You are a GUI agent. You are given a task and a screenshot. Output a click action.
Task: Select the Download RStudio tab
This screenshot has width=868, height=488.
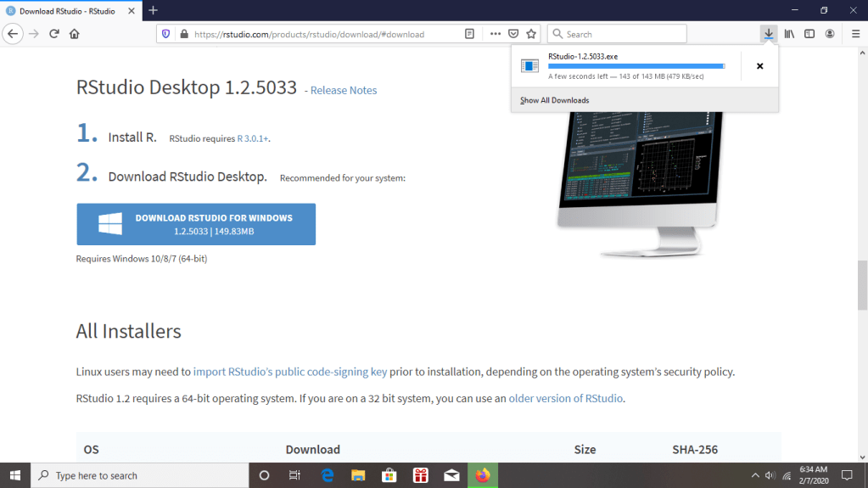point(68,11)
